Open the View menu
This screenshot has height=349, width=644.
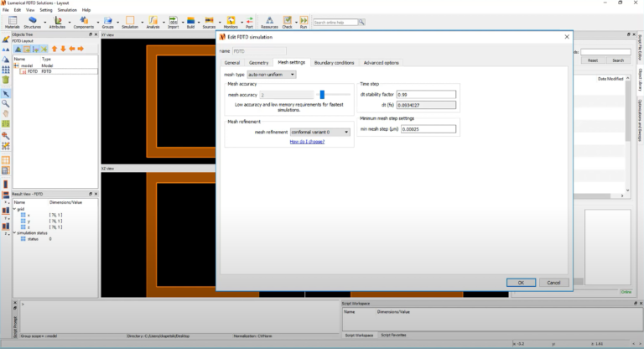(30, 10)
